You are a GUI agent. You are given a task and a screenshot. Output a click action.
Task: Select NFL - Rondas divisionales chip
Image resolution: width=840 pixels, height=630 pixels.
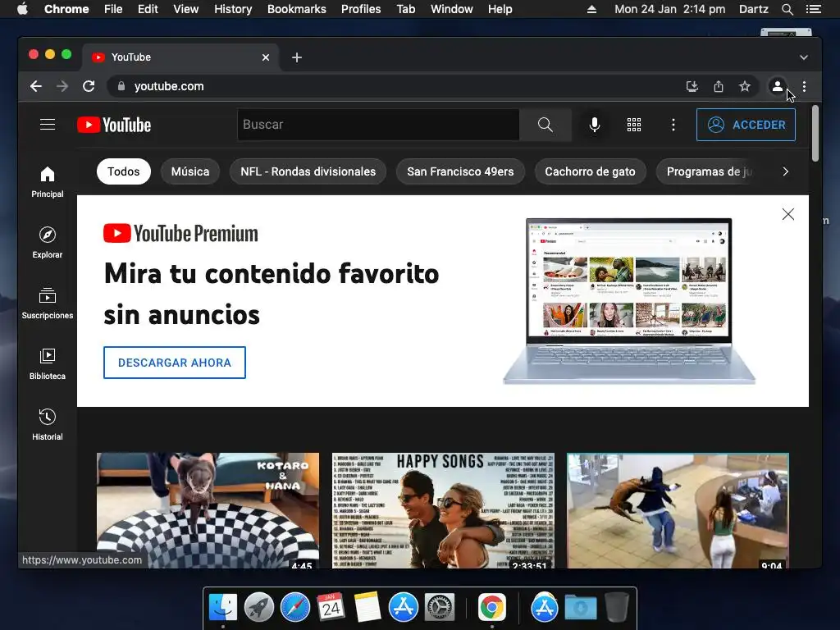(x=308, y=171)
